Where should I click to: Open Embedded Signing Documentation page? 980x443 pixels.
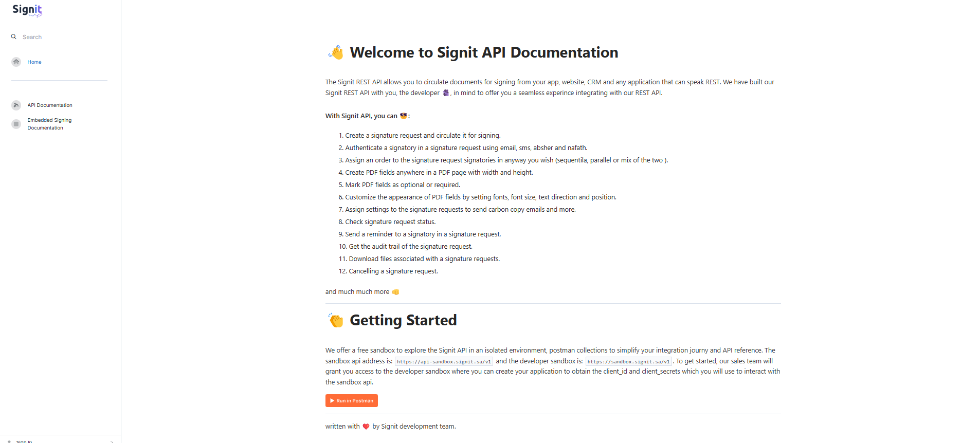click(x=49, y=124)
